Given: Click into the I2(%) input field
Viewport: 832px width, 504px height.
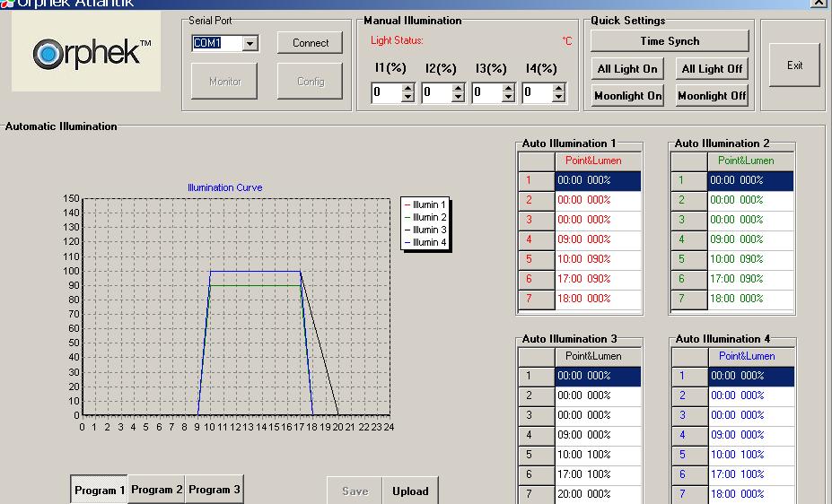Looking at the screenshot, I should [x=437, y=92].
